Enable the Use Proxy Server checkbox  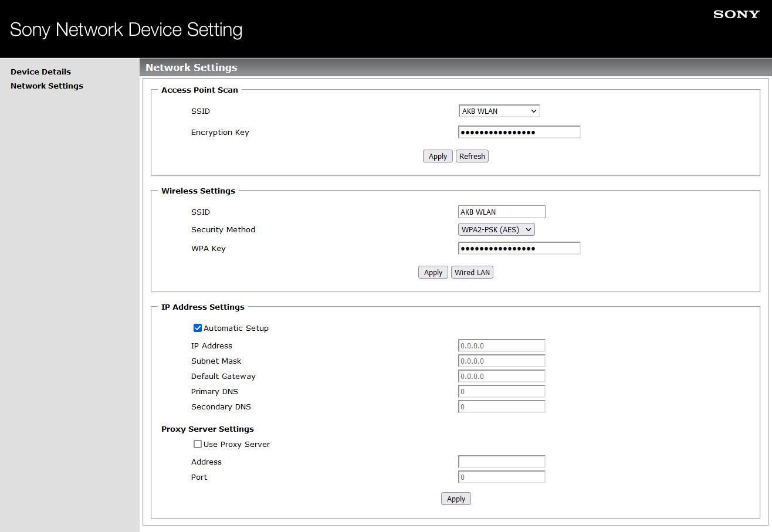coord(198,444)
